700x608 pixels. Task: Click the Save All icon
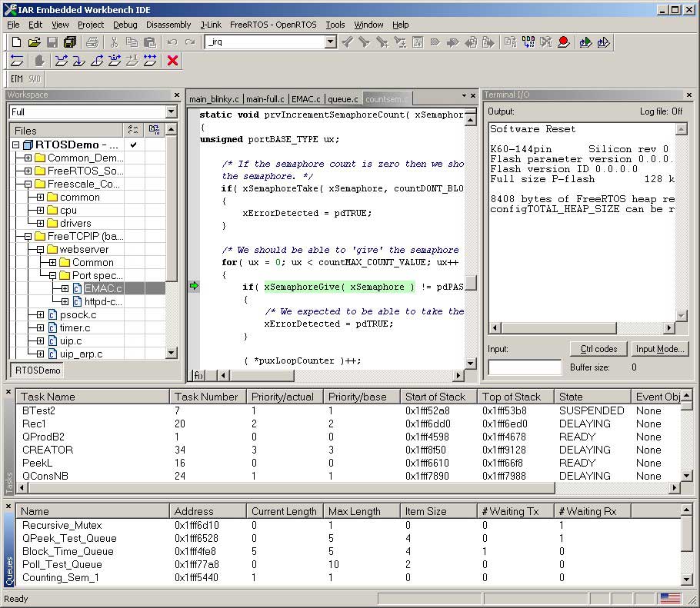click(x=70, y=42)
